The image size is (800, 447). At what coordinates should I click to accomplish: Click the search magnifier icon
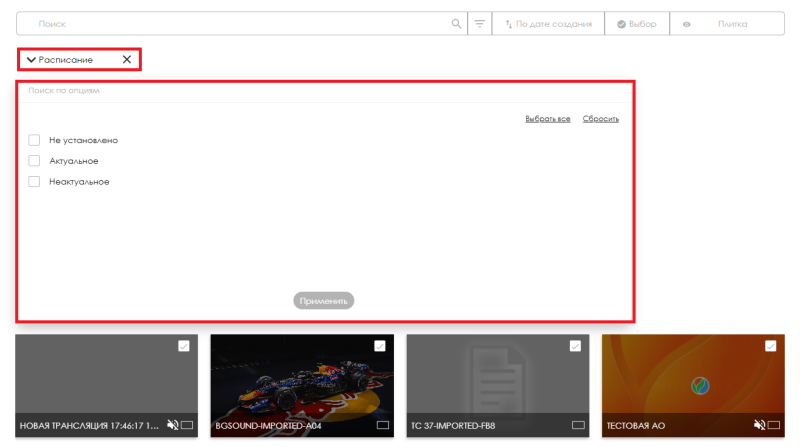pyautogui.click(x=456, y=24)
